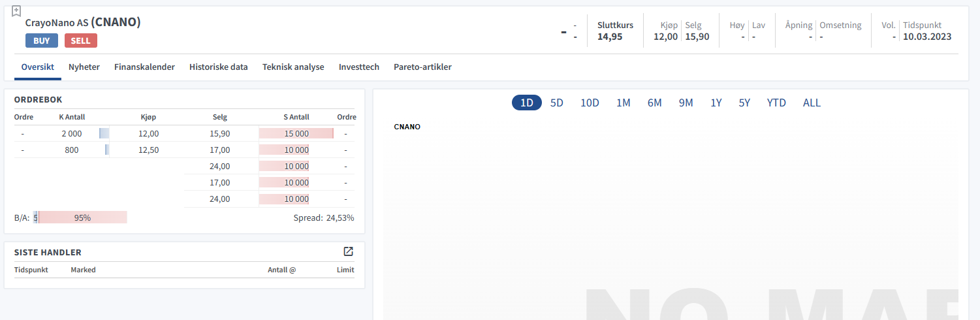980x320 pixels.
Task: Click the Marked column header in Siste Handler
Action: pos(83,269)
